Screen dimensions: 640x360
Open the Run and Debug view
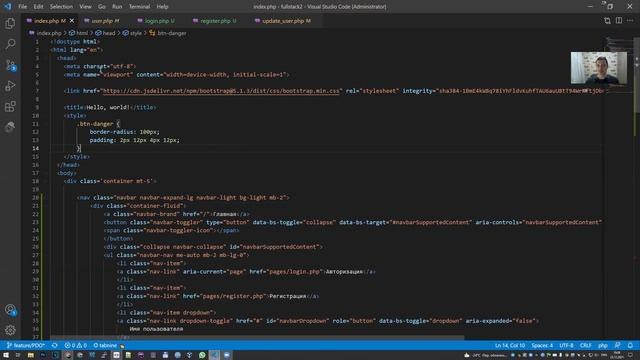point(10,86)
